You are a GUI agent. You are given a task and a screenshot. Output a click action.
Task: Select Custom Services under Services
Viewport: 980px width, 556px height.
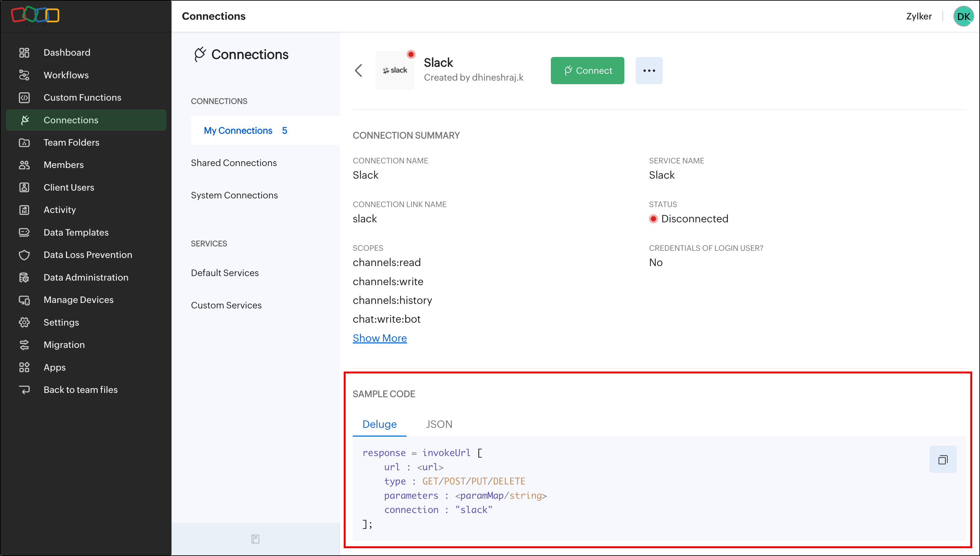point(226,305)
